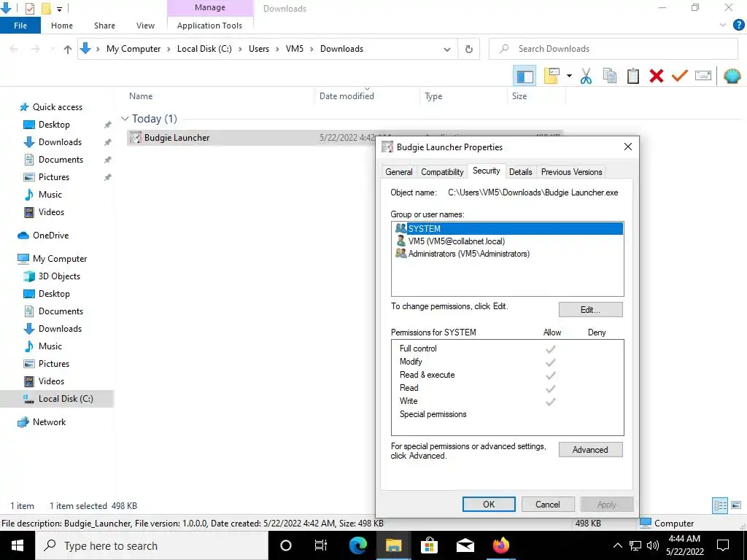Select the Budgie Launcher file
The height and width of the screenshot is (560, 747).
tap(345, 138)
